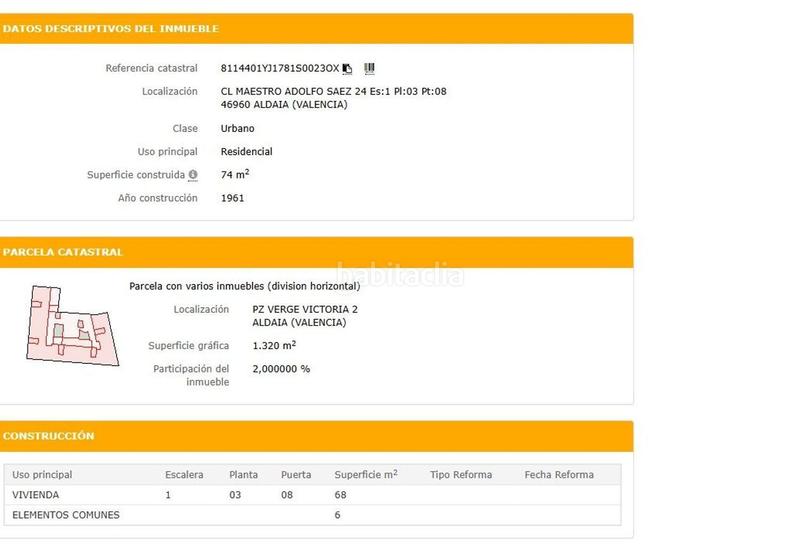The height and width of the screenshot is (554, 800).
Task: Click the PZ VERGE VICTORIA 2 address
Action: point(305,310)
